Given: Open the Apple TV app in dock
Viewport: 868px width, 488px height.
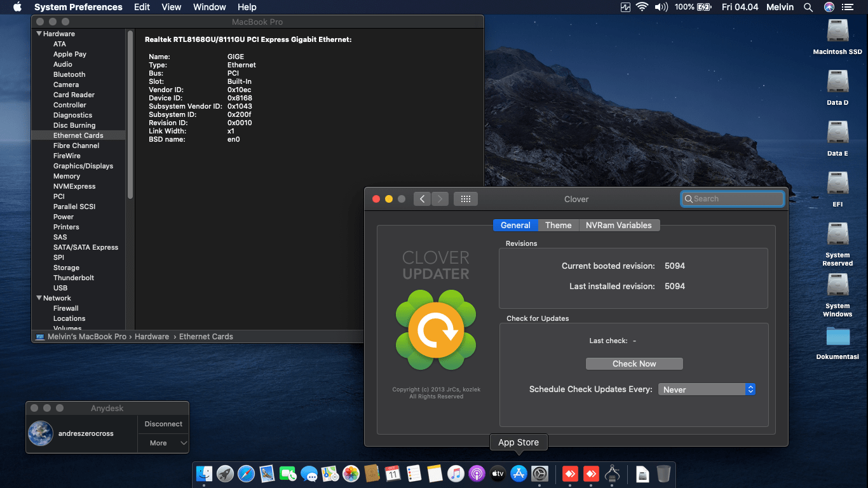Looking at the screenshot, I should click(x=498, y=473).
